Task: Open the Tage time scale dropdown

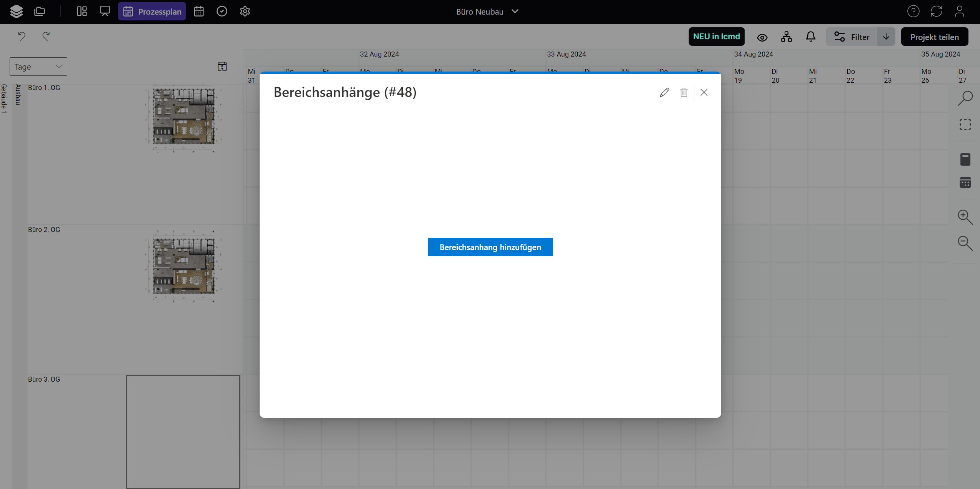Action: [x=38, y=67]
